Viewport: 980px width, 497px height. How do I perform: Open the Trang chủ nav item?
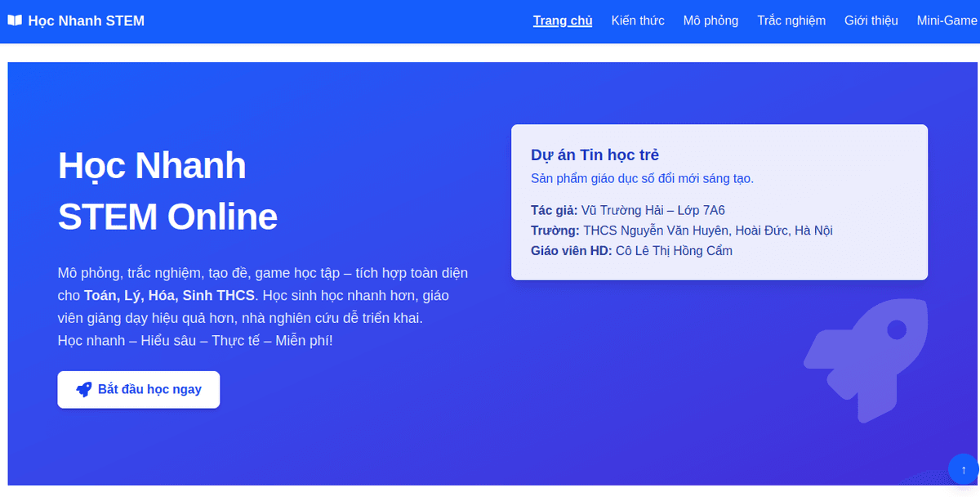pyautogui.click(x=563, y=20)
